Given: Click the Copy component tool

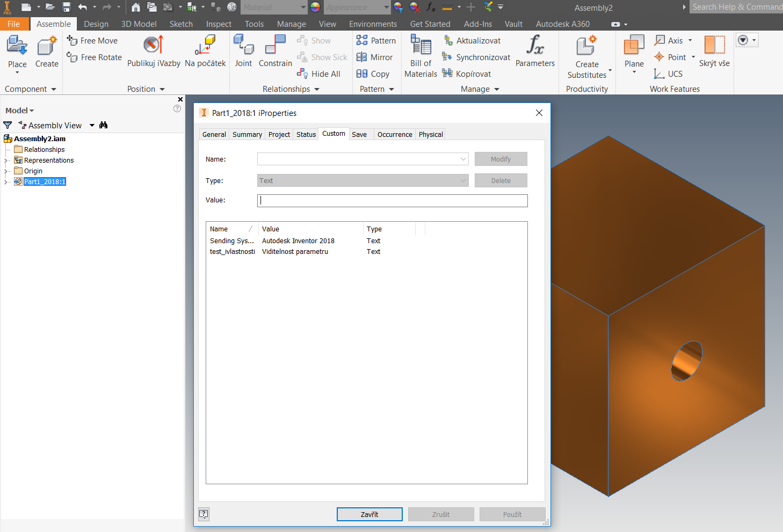Looking at the screenshot, I should 373,74.
